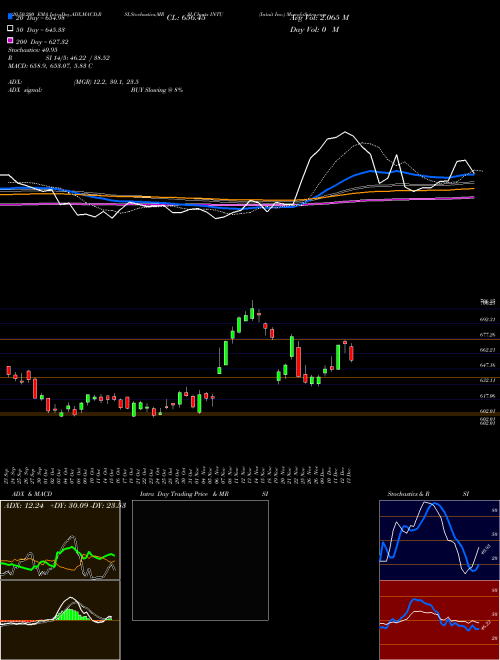Select the '200 Day - 627.32' legend text
The height and width of the screenshot is (660, 500).
click(x=42, y=42)
